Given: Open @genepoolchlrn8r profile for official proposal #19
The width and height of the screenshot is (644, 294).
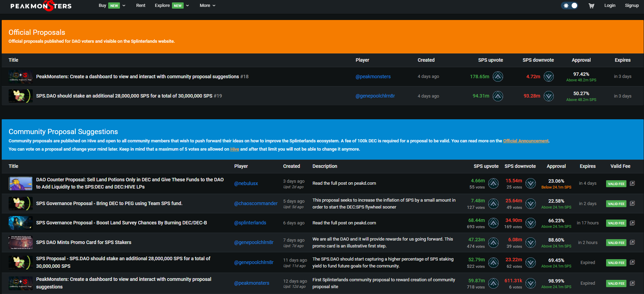Looking at the screenshot, I should (375, 96).
